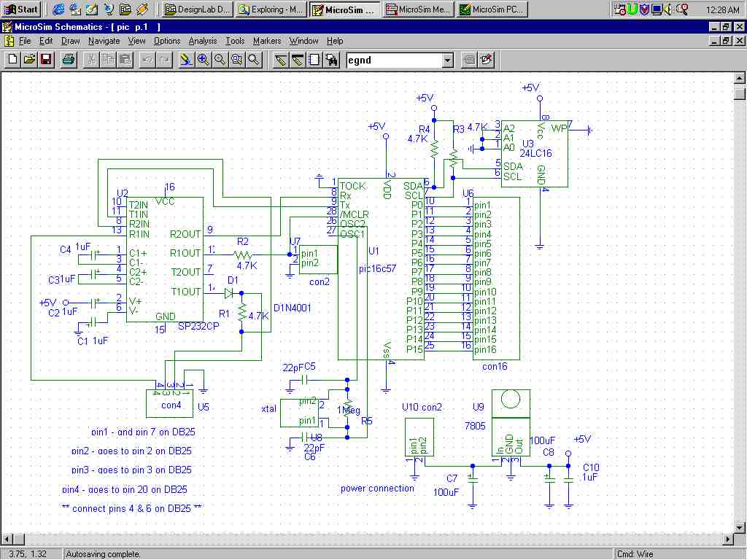Click the Windows Start button
The height and width of the screenshot is (560, 747).
21,9
